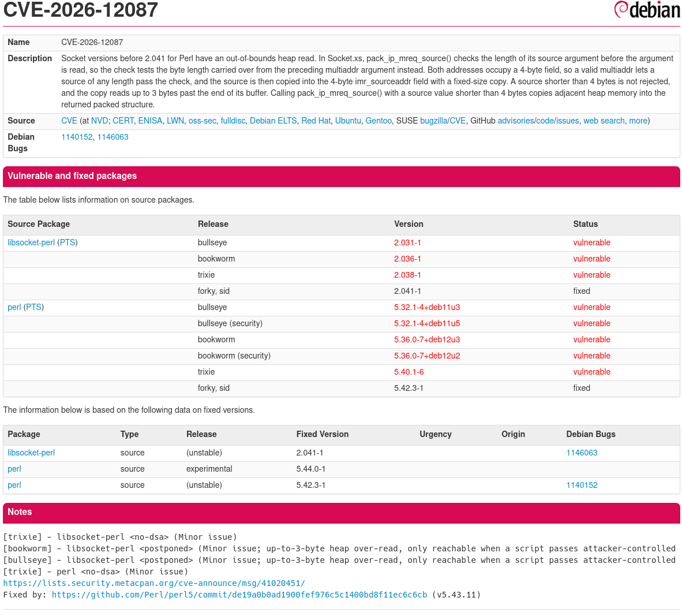Click version 5.32.1-4+deb11u5

point(427,323)
